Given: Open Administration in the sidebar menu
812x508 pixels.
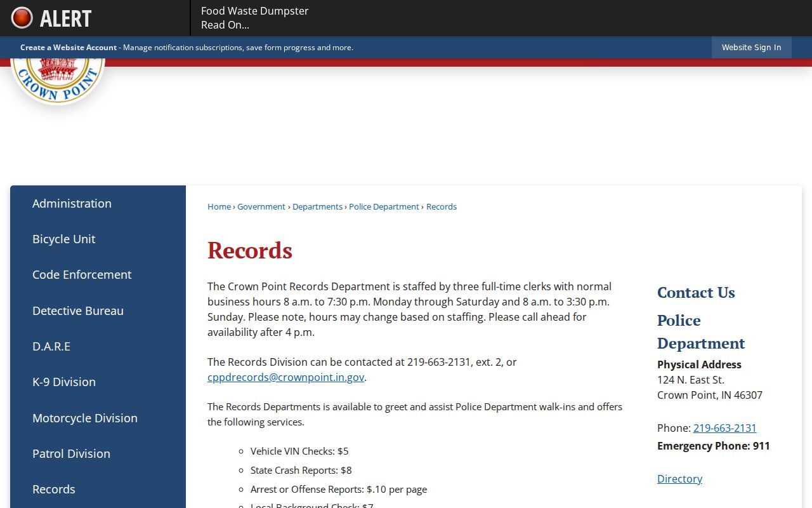Looking at the screenshot, I should [98, 203].
